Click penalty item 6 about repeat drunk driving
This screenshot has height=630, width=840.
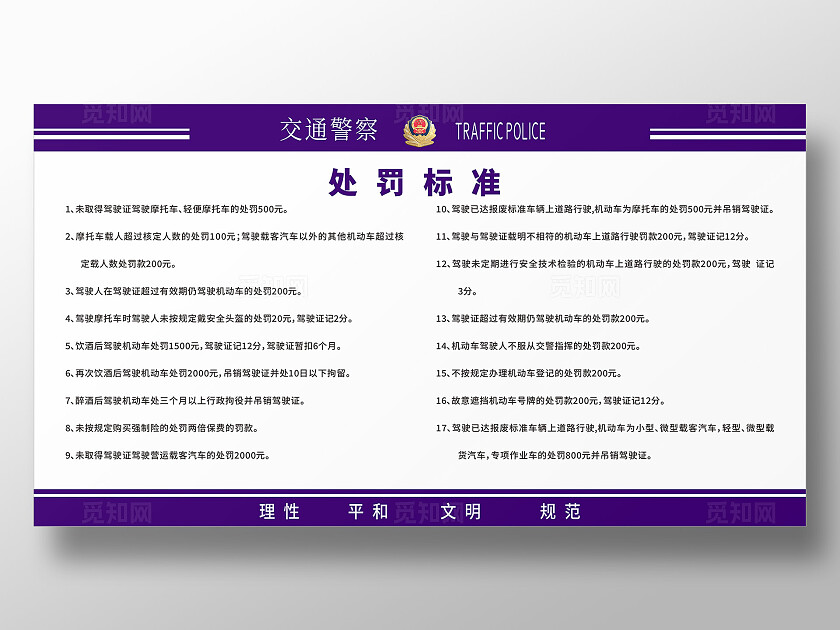click(x=206, y=373)
